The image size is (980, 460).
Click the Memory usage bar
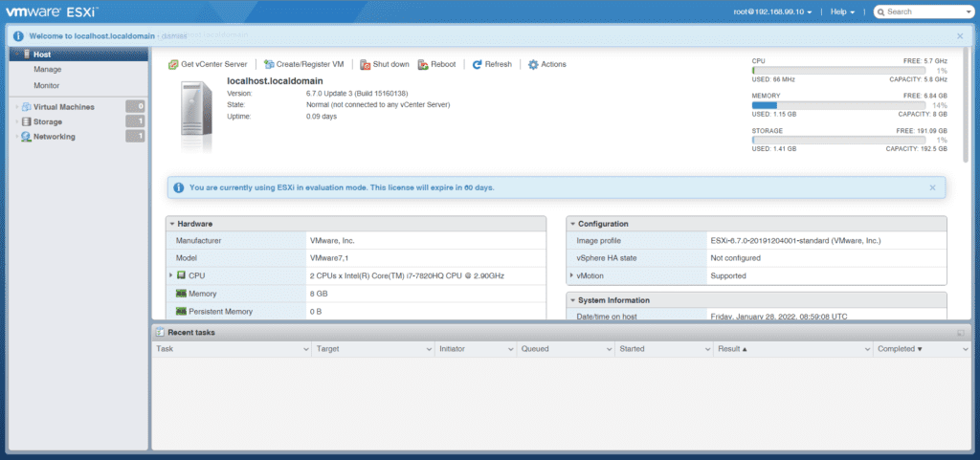pyautogui.click(x=838, y=105)
